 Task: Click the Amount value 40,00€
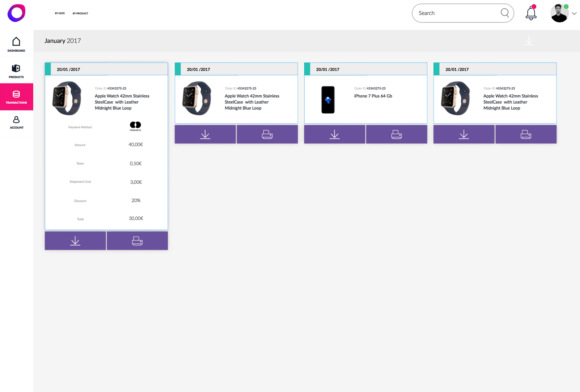(x=136, y=145)
